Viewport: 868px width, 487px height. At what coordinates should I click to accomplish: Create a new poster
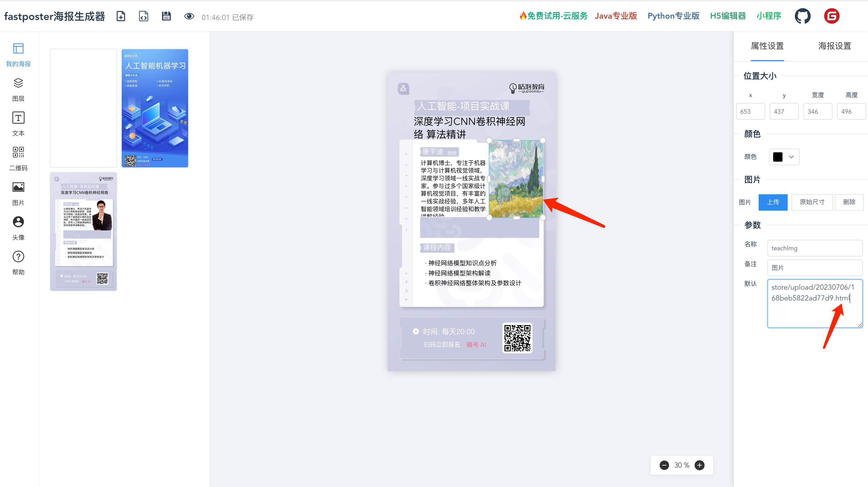[121, 16]
